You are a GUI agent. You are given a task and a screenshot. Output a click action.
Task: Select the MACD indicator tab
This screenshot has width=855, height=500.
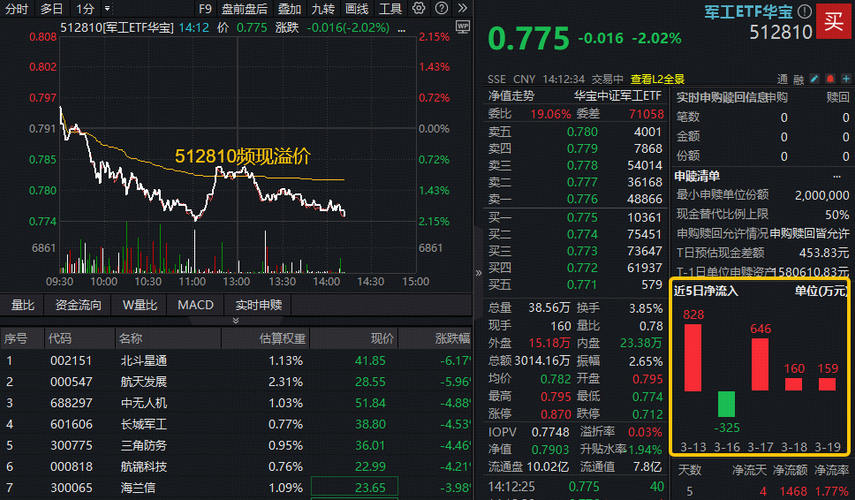point(195,305)
